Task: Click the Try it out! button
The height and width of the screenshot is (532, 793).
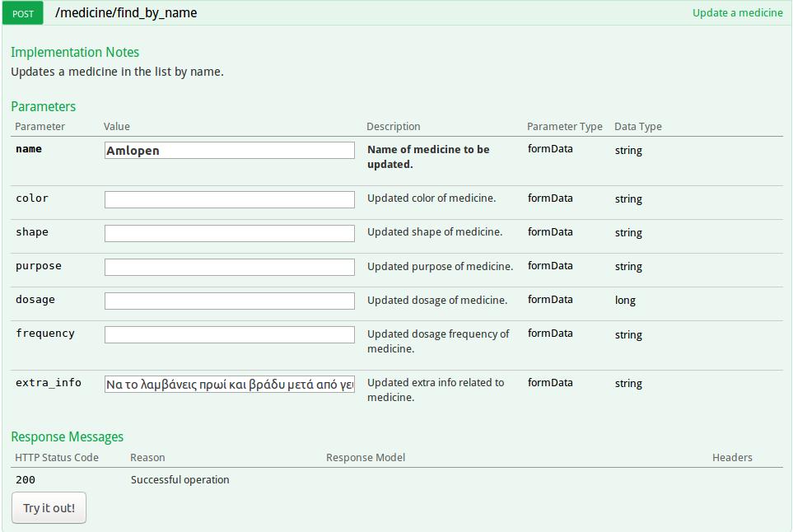Action: point(49,508)
